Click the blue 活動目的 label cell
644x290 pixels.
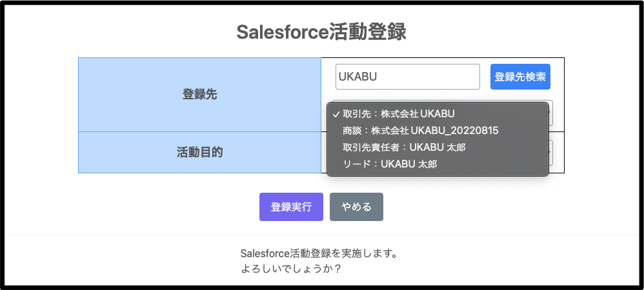click(199, 152)
